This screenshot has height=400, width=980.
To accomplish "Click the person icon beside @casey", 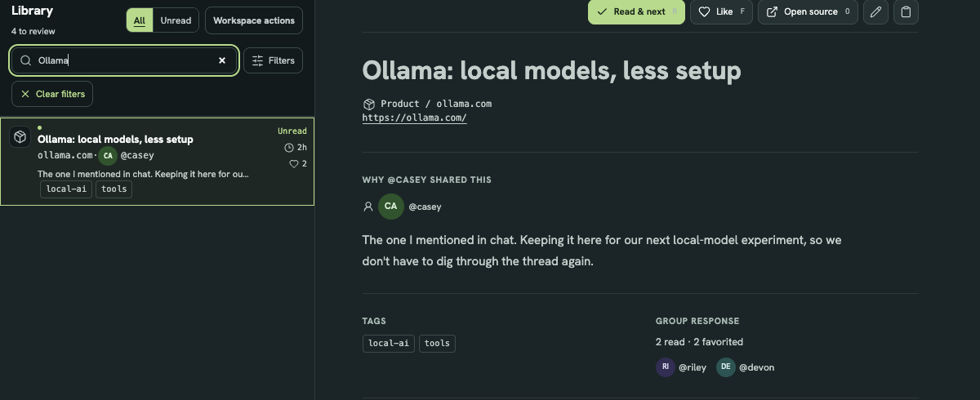I will (368, 207).
